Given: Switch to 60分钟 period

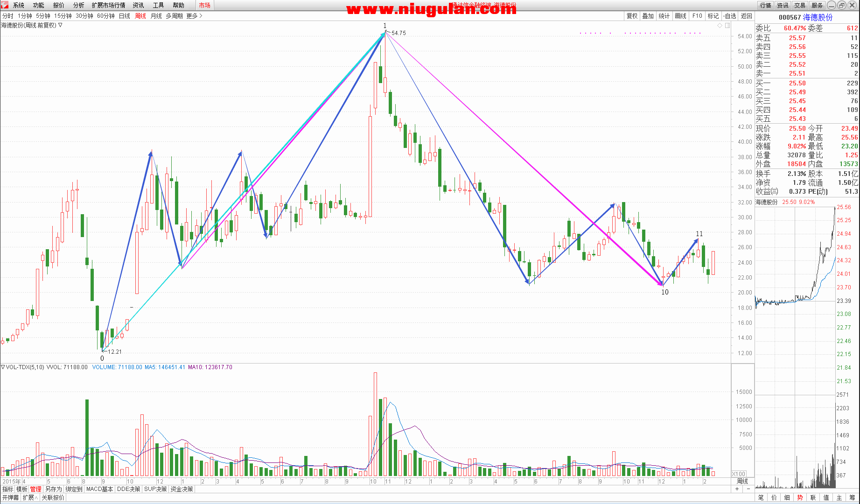Looking at the screenshot, I should click(106, 16).
